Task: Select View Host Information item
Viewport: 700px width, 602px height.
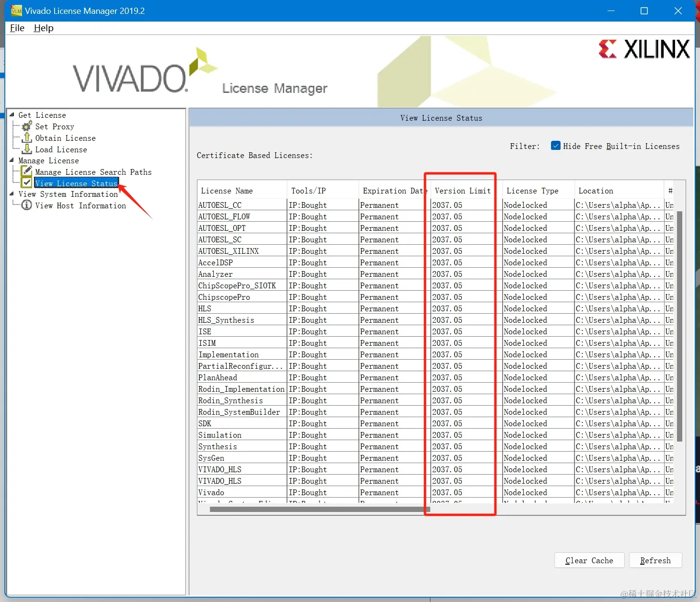Action: pyautogui.click(x=80, y=205)
